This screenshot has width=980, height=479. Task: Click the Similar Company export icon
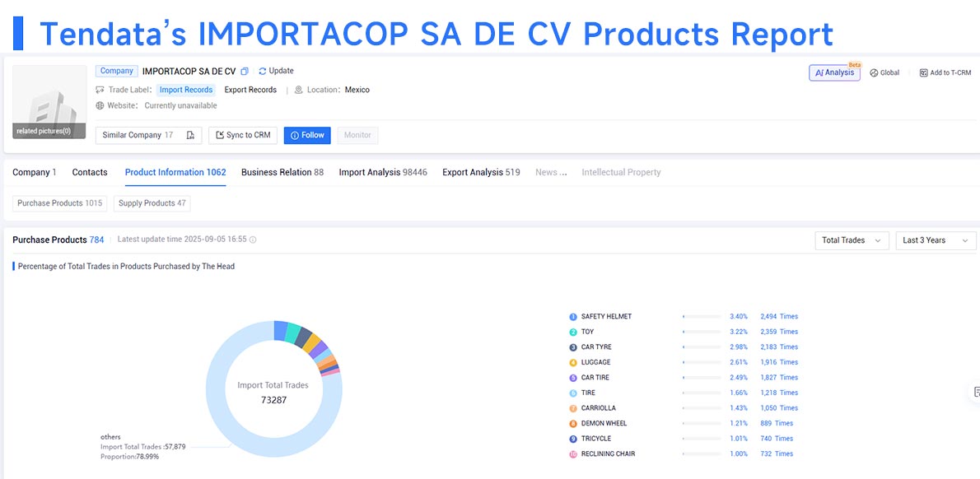(190, 135)
